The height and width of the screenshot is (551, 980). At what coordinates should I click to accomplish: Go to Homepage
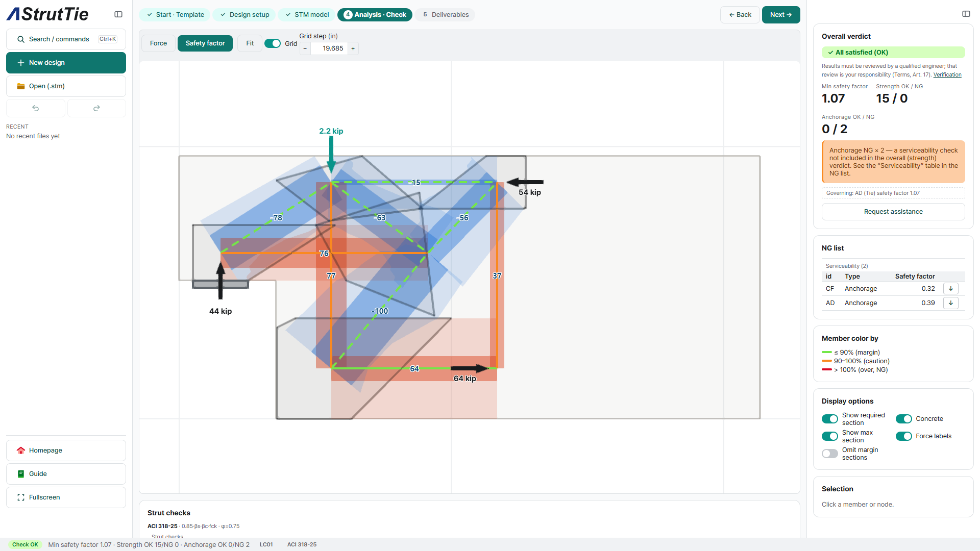click(x=66, y=450)
